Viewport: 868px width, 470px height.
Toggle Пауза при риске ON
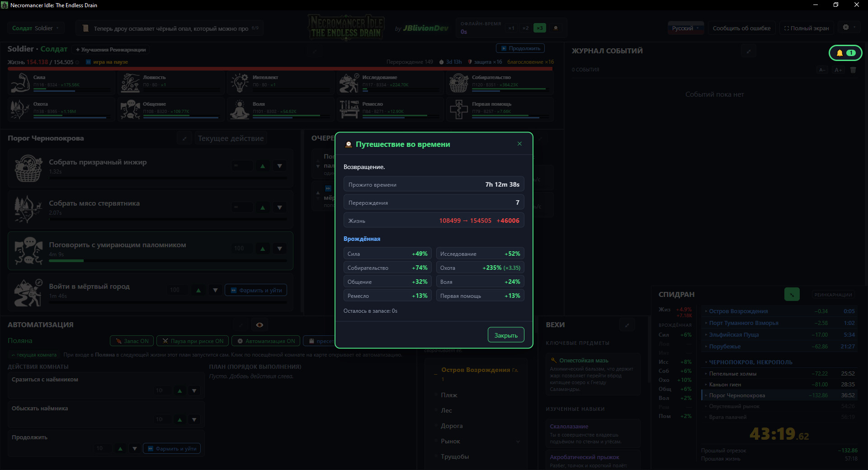(x=193, y=341)
